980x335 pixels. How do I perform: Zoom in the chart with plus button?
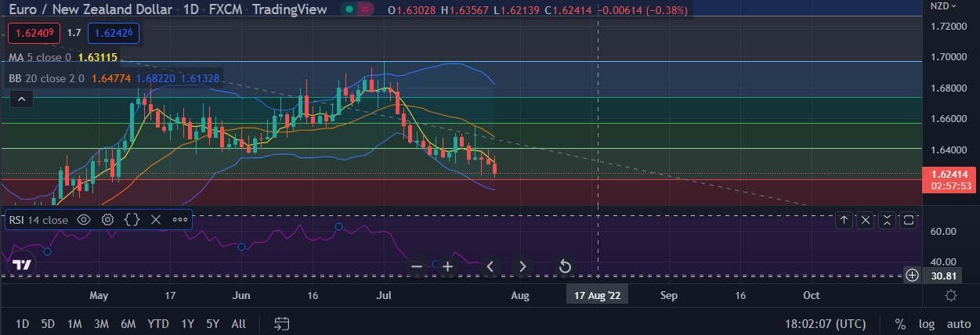coord(447,267)
